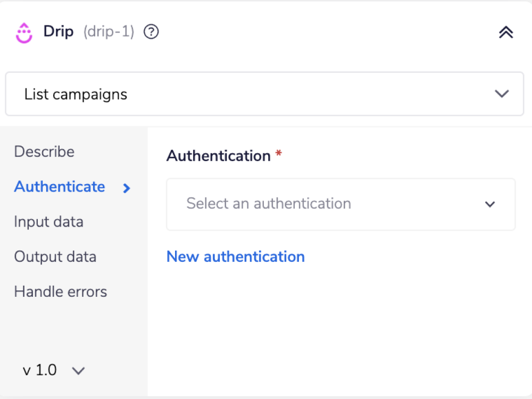Screen dimensions: 532x399
Task: Go to the Output data section
Action: [55, 256]
